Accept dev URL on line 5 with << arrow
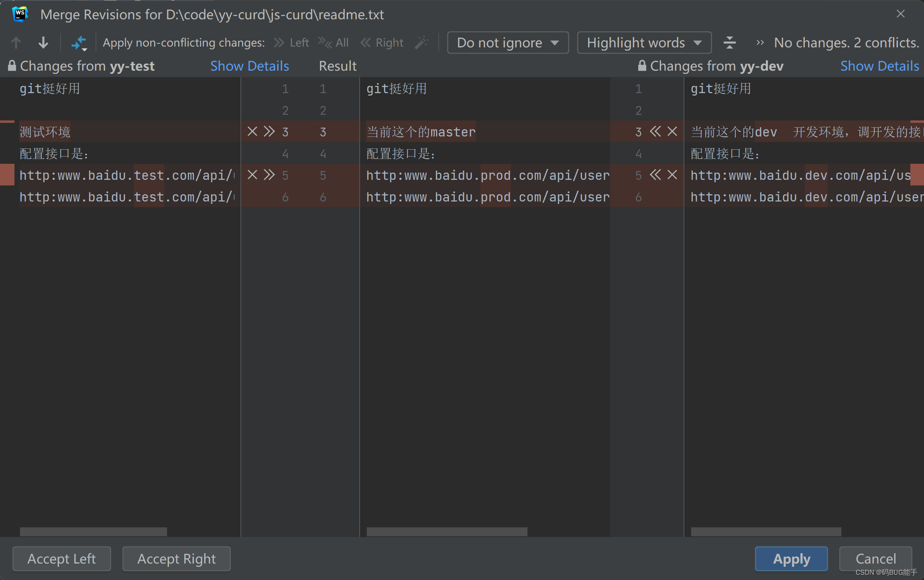Viewport: 924px width, 580px height. point(655,175)
